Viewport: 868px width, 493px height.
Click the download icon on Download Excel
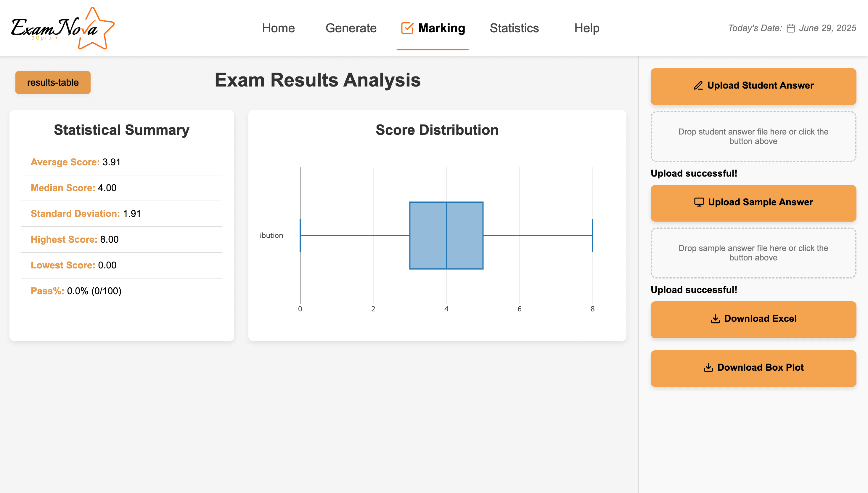point(715,319)
